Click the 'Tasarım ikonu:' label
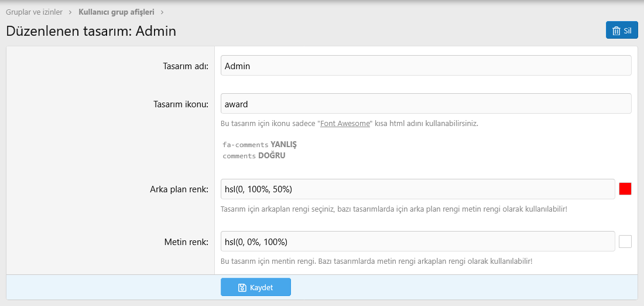Viewport: 644px width, 306px height. pyautogui.click(x=177, y=104)
